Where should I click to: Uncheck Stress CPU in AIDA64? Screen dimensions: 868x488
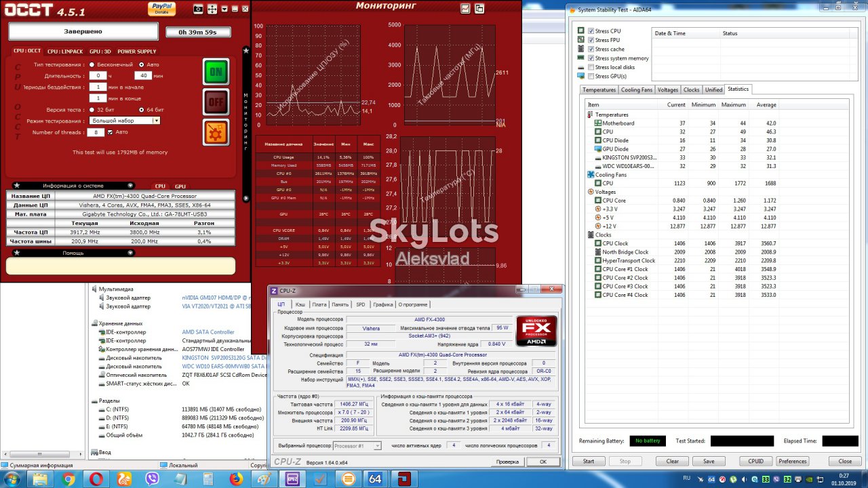[x=591, y=31]
